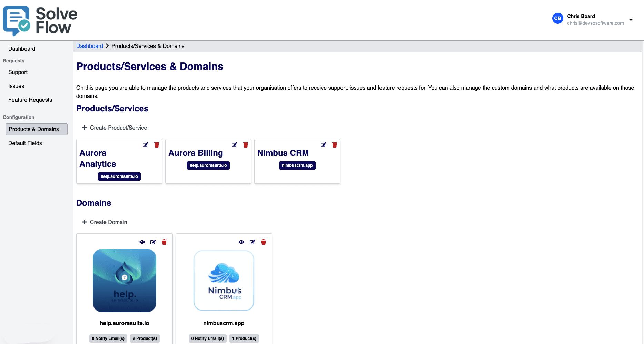Image resolution: width=644 pixels, height=344 pixels.
Task: Click the Nimbus CRM domain thumbnail
Action: [224, 280]
